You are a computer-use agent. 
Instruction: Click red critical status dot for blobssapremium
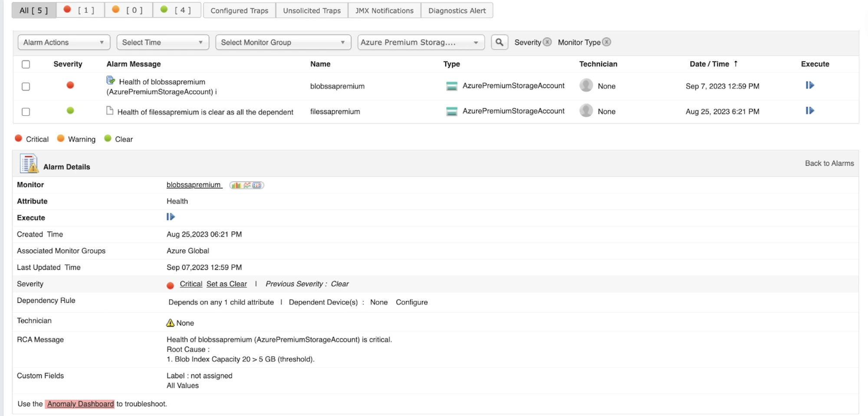click(70, 85)
